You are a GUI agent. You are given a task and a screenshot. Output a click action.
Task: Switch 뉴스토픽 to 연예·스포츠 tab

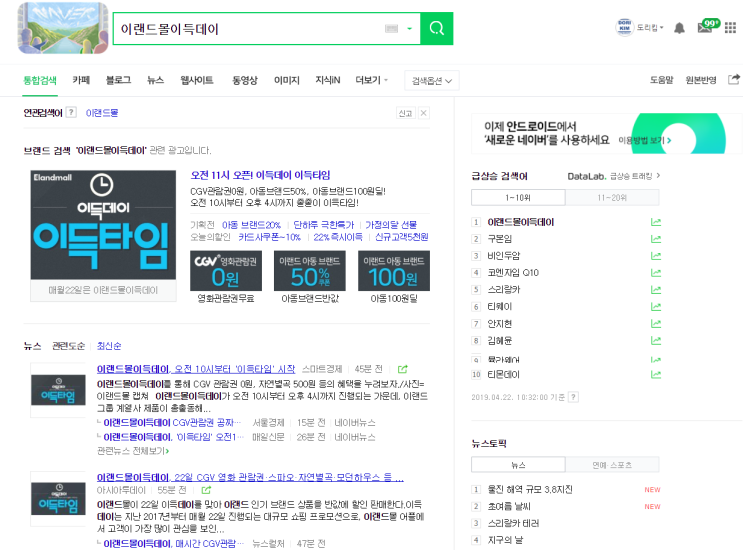(612, 465)
